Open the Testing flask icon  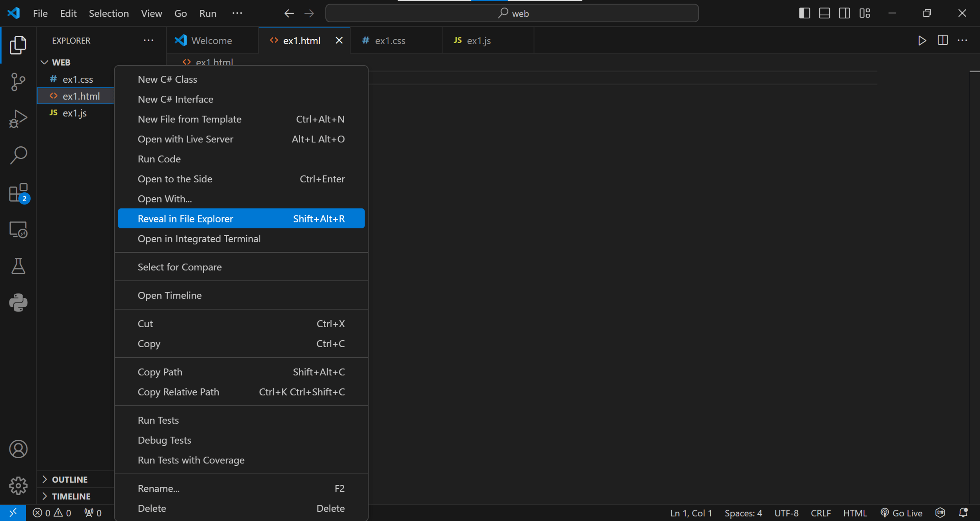(x=18, y=266)
